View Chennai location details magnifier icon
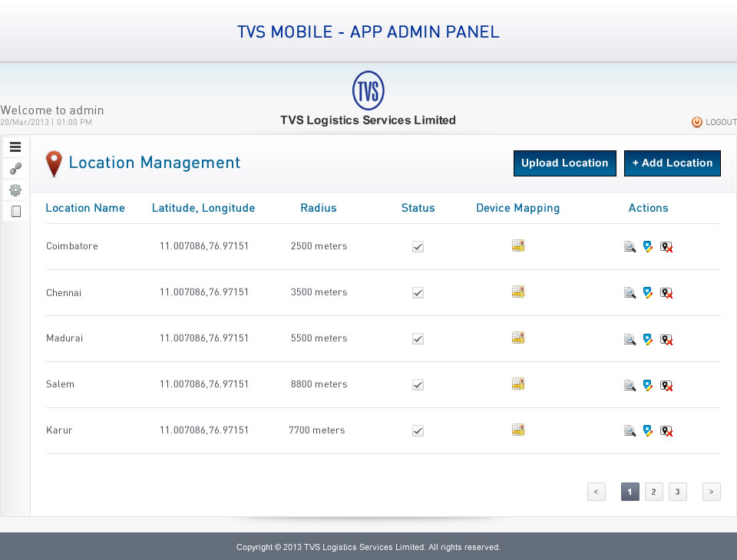Image resolution: width=737 pixels, height=560 pixels. [630, 293]
